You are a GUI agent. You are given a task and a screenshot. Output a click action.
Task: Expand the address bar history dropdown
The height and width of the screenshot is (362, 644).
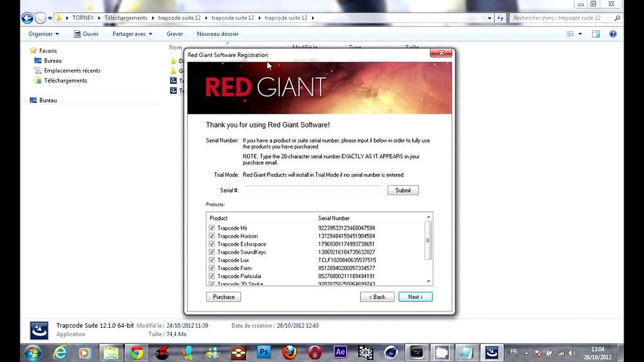point(490,18)
